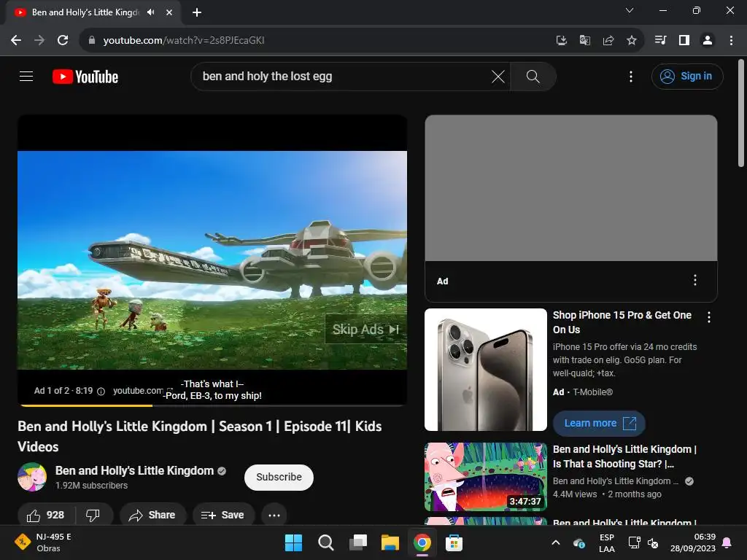Open Shop iPhone 15 Pro ad title
The height and width of the screenshot is (560, 747).
[622, 322]
